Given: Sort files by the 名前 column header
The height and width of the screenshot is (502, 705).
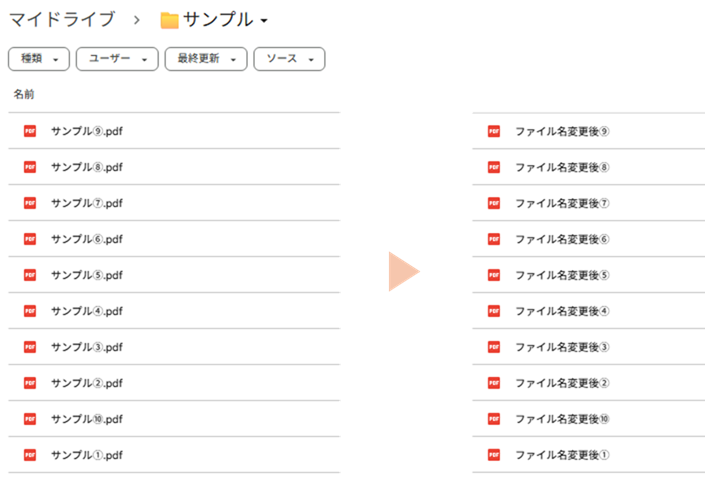Looking at the screenshot, I should click(24, 94).
